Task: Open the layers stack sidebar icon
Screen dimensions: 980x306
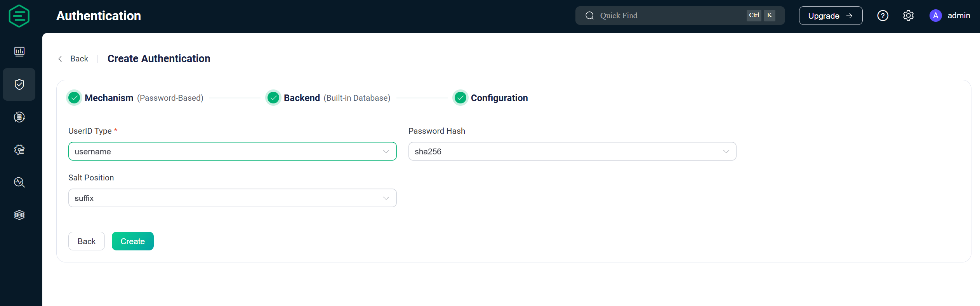Action: click(19, 215)
